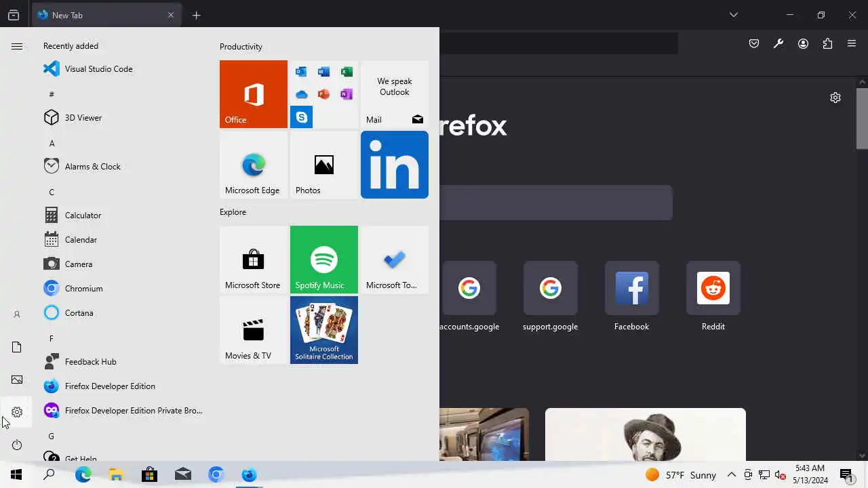Open the Power options button
The width and height of the screenshot is (868, 488).
click(17, 445)
